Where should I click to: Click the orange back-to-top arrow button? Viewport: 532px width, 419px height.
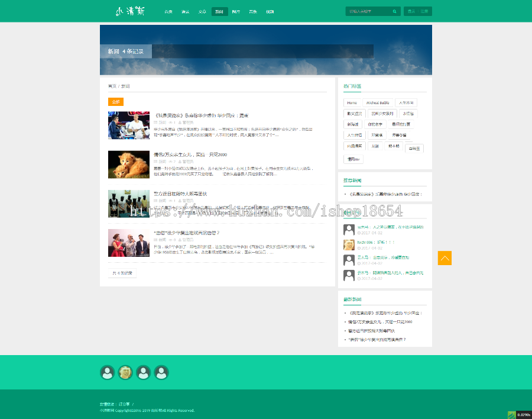pyautogui.click(x=445, y=258)
